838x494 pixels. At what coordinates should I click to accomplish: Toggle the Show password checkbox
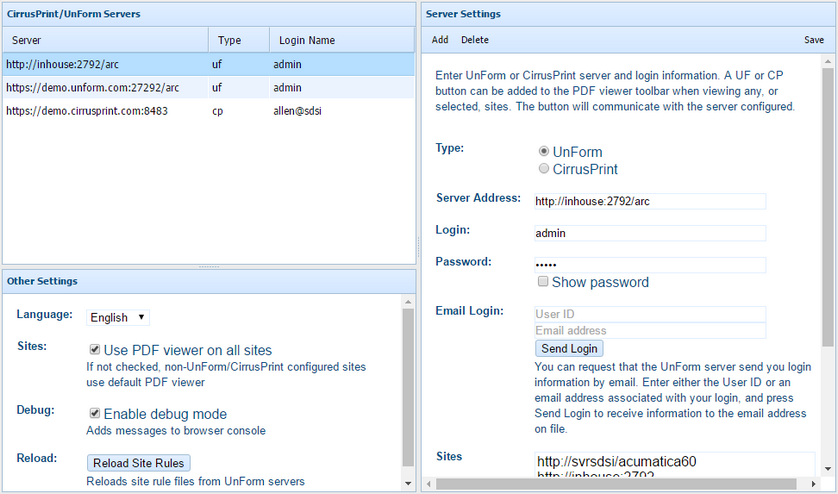point(543,282)
